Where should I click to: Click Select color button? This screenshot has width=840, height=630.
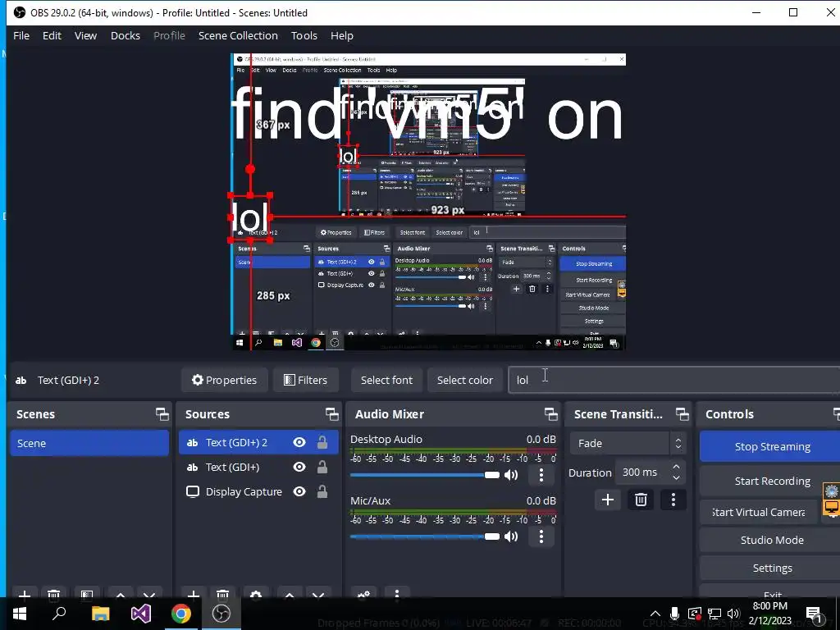point(464,380)
